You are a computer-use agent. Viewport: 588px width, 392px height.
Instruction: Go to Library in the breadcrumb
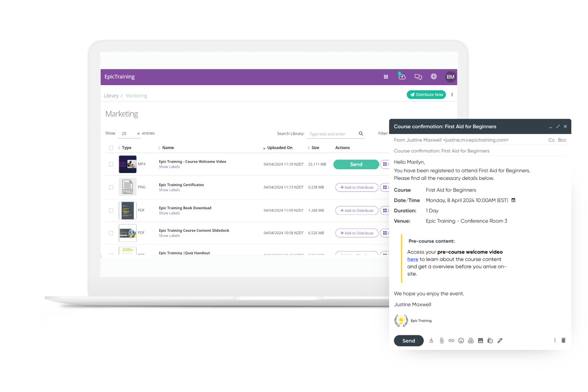point(111,96)
